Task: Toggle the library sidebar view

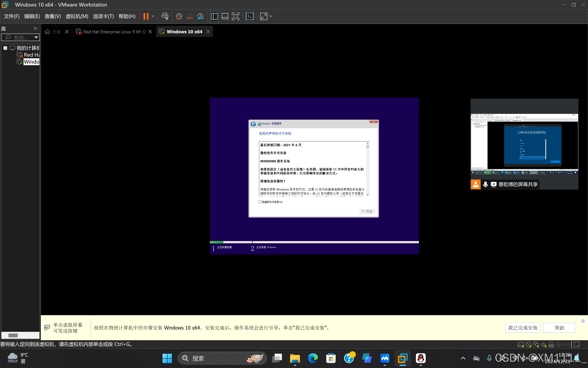Action: [x=214, y=16]
